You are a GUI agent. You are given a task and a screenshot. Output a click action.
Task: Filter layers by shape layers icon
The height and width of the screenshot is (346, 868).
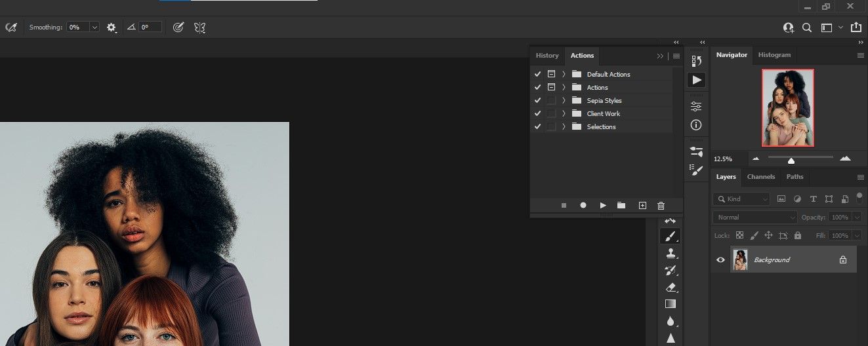click(829, 199)
